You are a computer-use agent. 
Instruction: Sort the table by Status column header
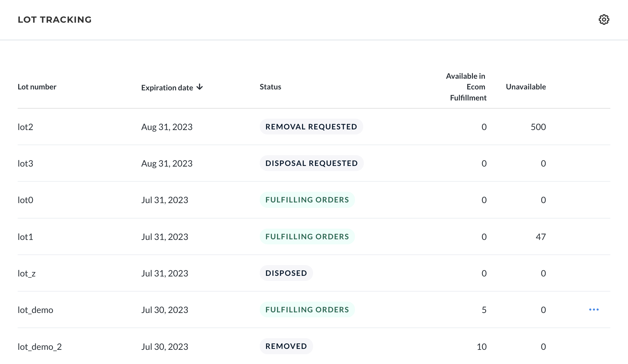coord(270,87)
